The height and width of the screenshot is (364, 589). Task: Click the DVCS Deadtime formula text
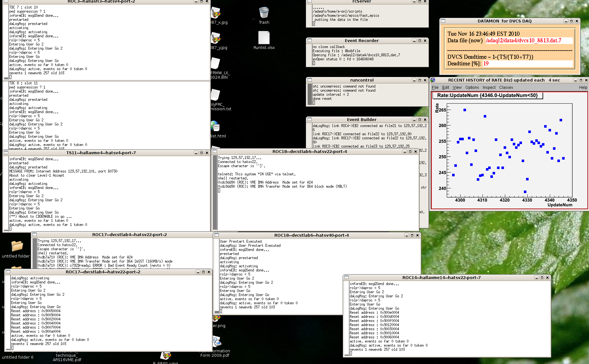pyautogui.click(x=490, y=57)
